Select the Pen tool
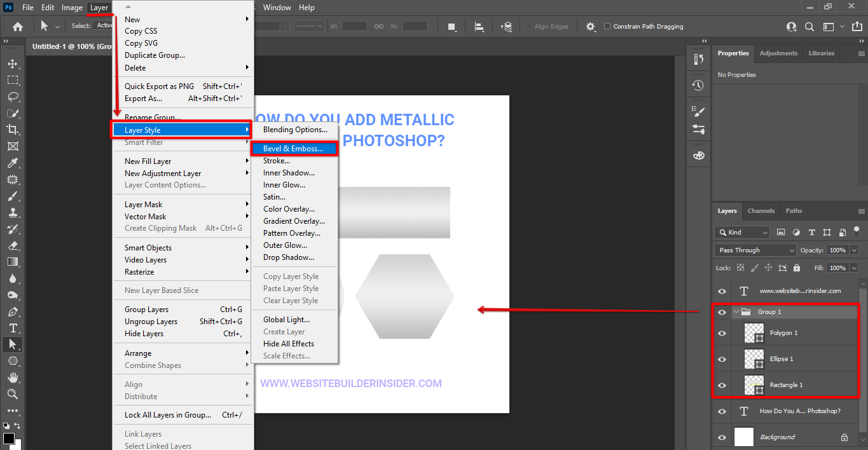Viewport: 868px width, 450px height. [x=13, y=311]
